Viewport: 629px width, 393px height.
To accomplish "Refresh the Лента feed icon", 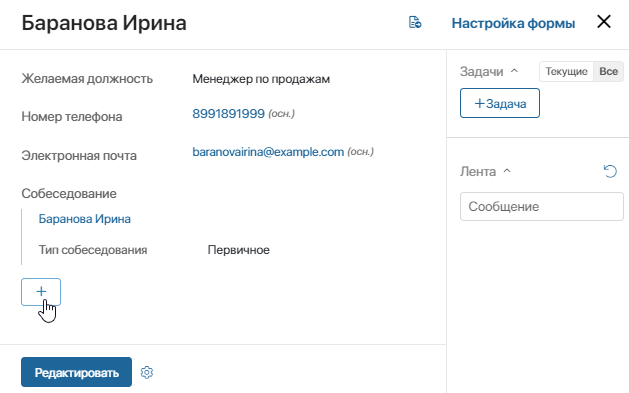I will pyautogui.click(x=610, y=171).
